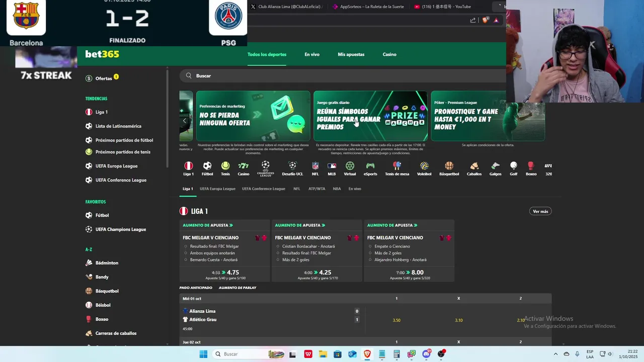This screenshot has height=362, width=644.
Task: Click the Brave shield icon in address bar
Action: click(485, 20)
